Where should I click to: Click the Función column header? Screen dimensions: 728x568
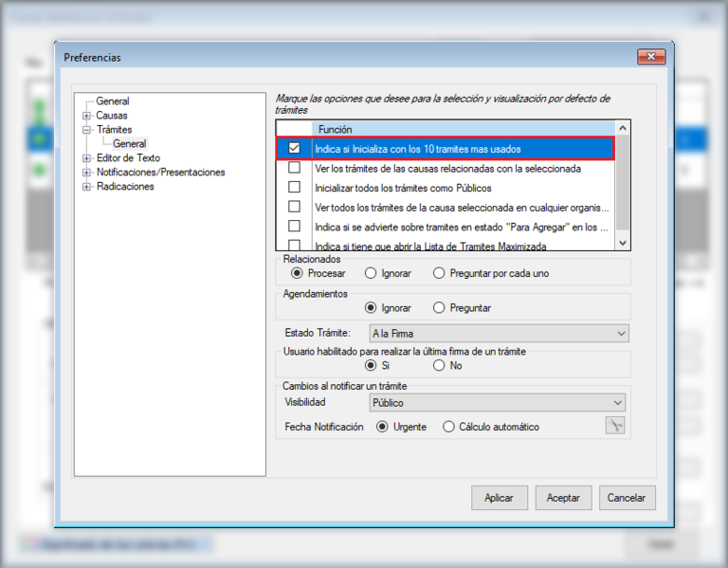pyautogui.click(x=464, y=129)
